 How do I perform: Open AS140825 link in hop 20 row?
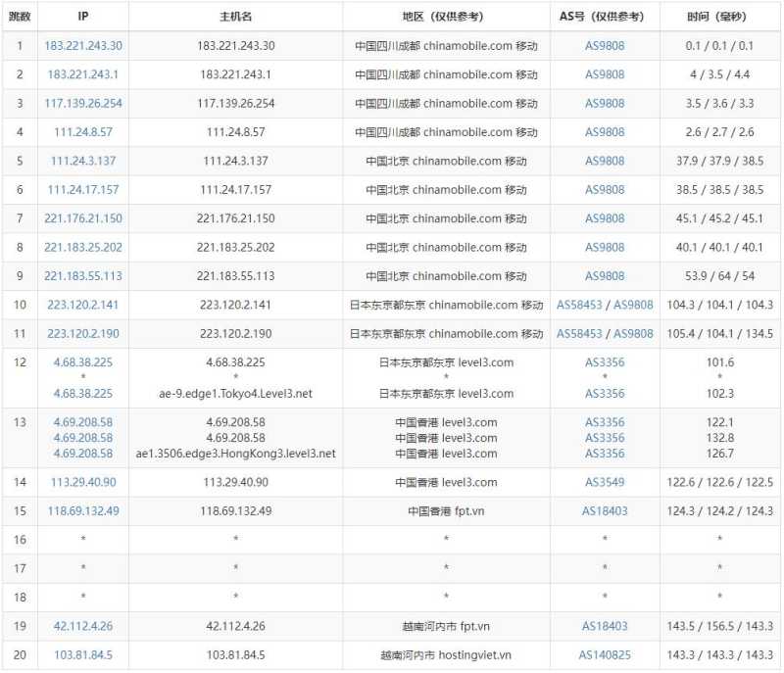tap(605, 655)
